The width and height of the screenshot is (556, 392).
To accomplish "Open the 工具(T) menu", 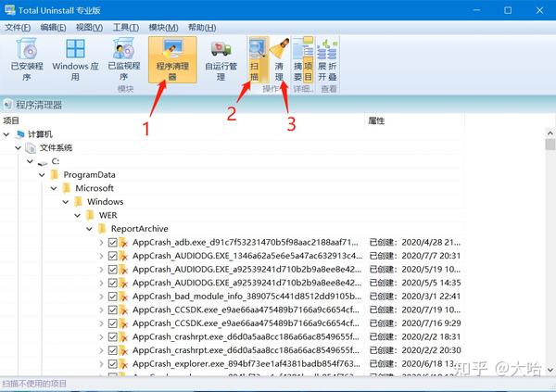I will pos(126,28).
